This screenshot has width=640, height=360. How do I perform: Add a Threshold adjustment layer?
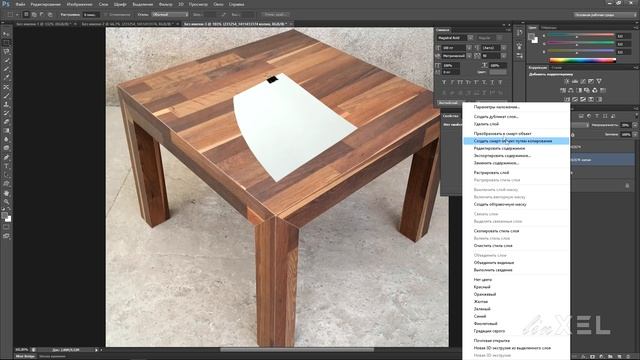coord(583,99)
